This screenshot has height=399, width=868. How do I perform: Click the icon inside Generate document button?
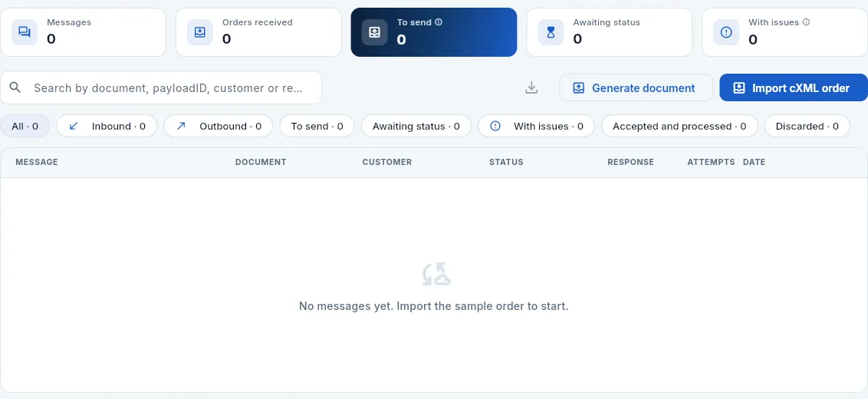[578, 87]
